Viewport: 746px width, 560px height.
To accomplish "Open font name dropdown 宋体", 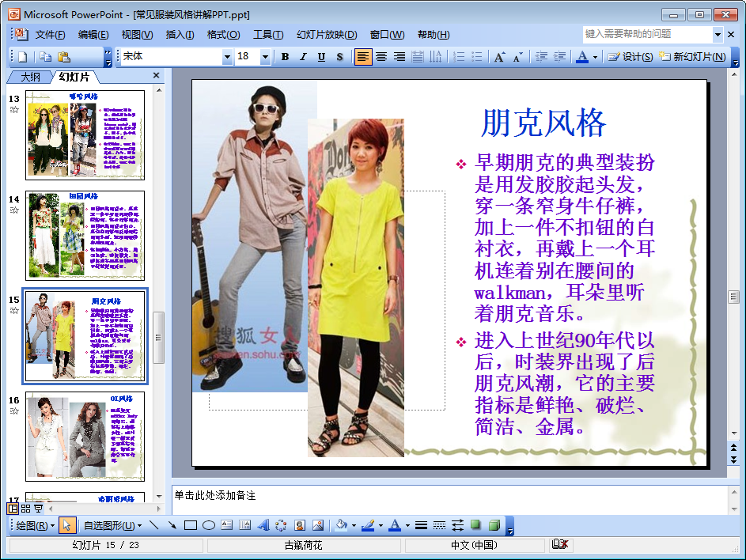I will [x=227, y=57].
